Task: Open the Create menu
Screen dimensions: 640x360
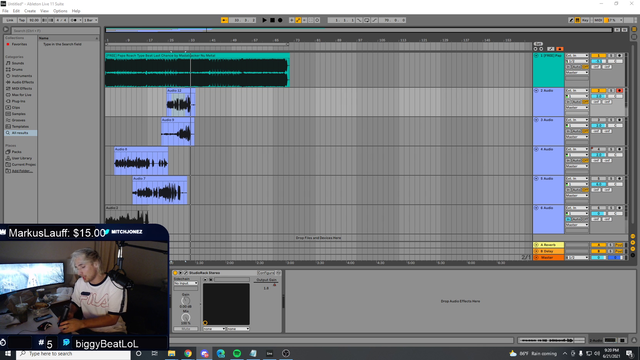Action: (30, 11)
